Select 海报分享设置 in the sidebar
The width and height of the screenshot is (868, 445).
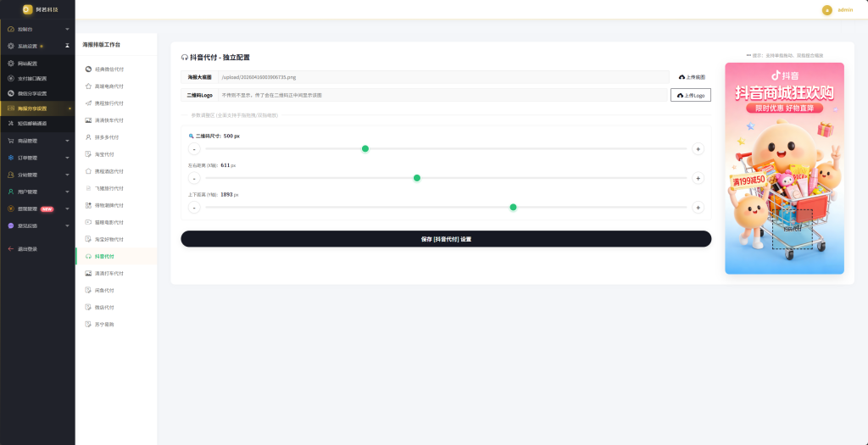(37, 108)
